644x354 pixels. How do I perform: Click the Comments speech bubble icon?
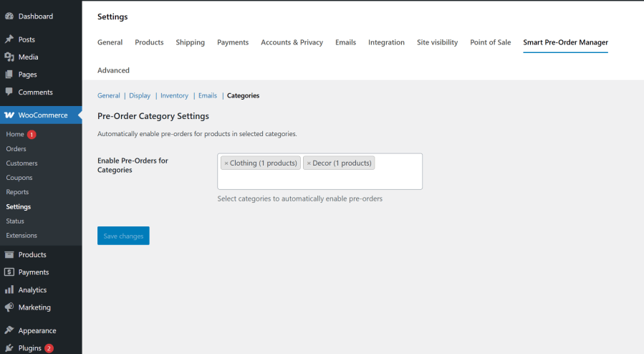pyautogui.click(x=9, y=92)
